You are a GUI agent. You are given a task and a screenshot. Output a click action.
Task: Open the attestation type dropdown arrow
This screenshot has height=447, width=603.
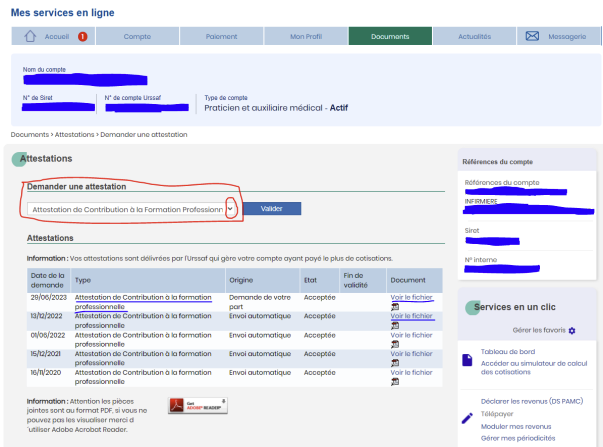pos(230,209)
